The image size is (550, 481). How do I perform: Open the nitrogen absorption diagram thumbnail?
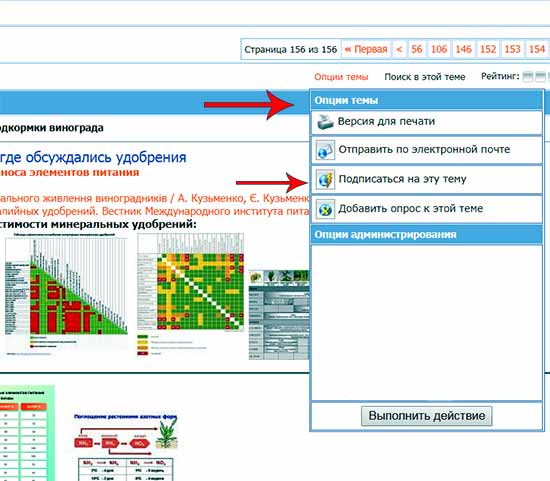126,447
